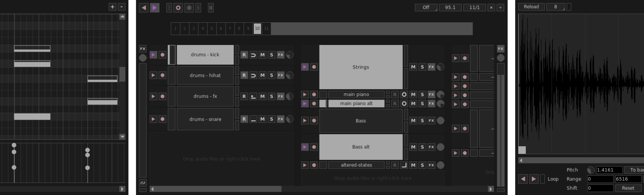Mute the Strings channel
This screenshot has height=195, width=644.
[413, 67]
